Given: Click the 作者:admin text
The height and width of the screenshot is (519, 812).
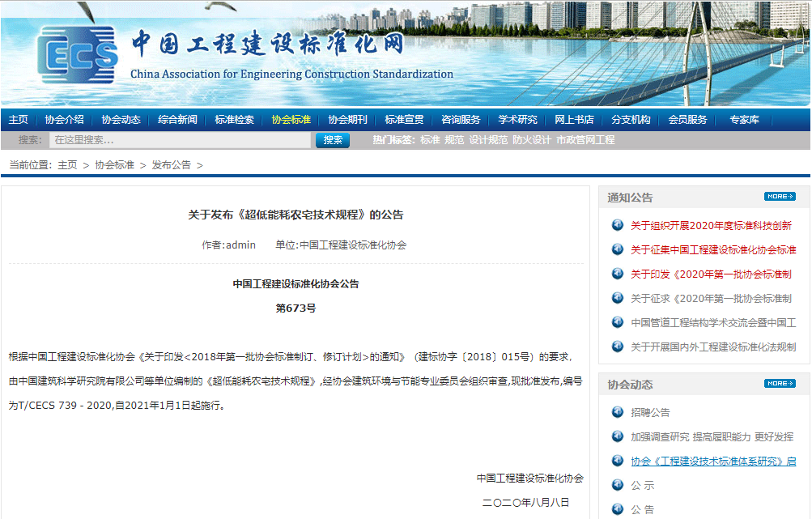Looking at the screenshot, I should [228, 245].
